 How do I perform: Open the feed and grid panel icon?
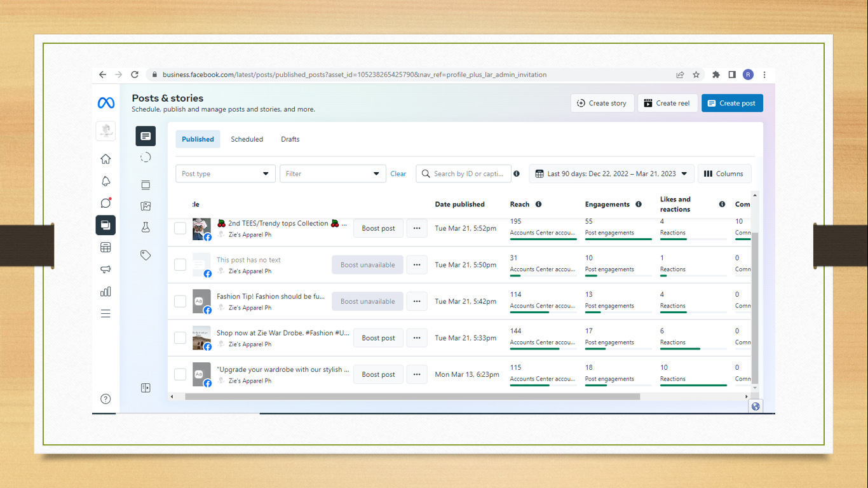point(146,185)
